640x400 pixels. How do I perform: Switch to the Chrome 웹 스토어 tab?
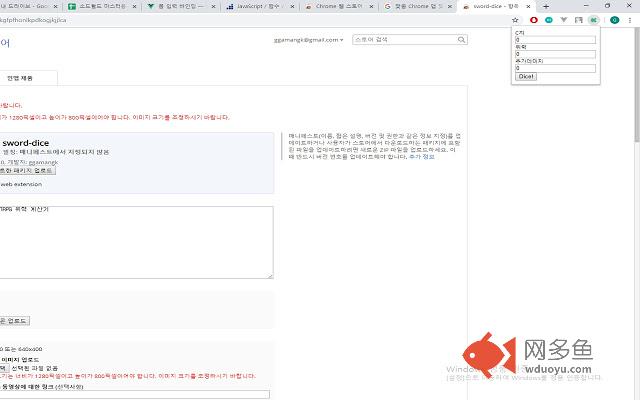point(339,7)
